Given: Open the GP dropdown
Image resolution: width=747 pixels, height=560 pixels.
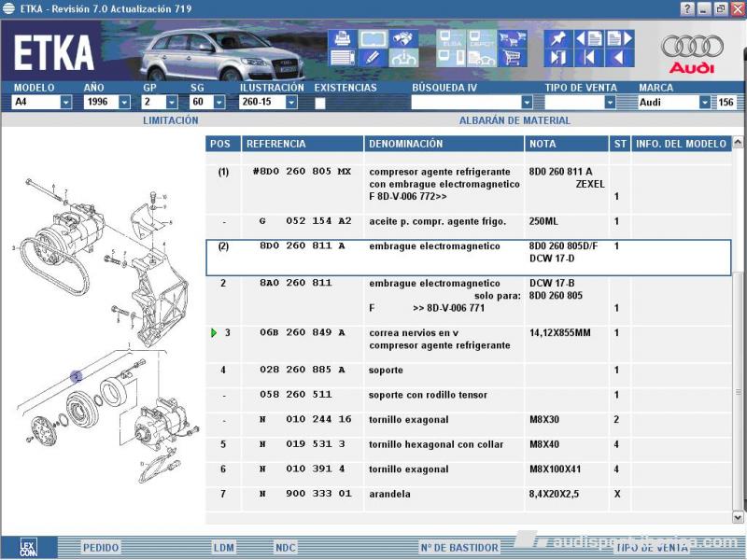Looking at the screenshot, I should (x=172, y=102).
